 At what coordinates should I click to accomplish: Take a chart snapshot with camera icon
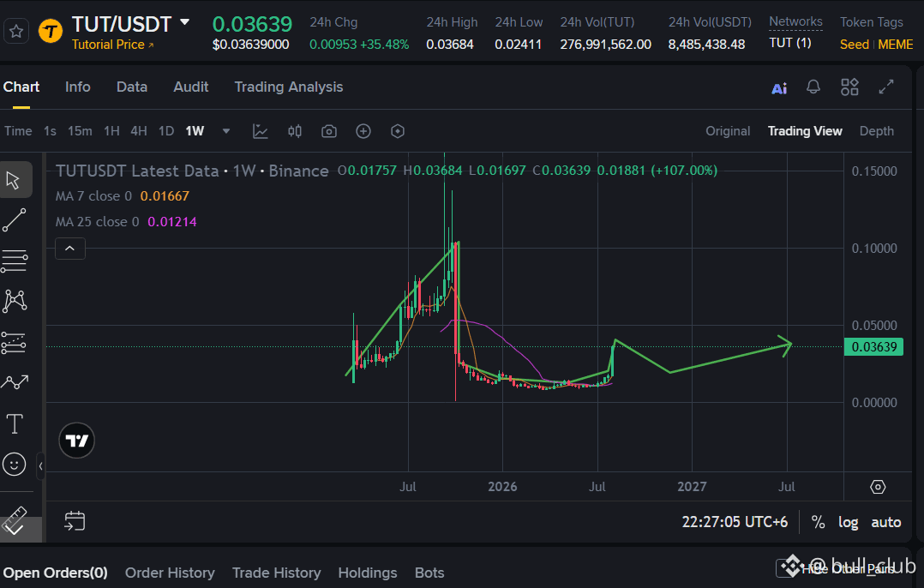[x=329, y=131]
